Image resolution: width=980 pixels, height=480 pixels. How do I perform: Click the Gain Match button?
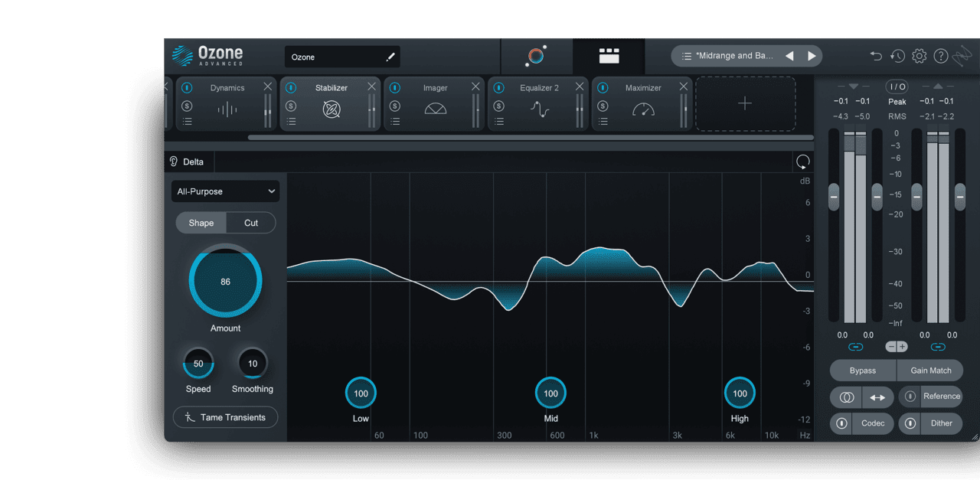point(930,371)
